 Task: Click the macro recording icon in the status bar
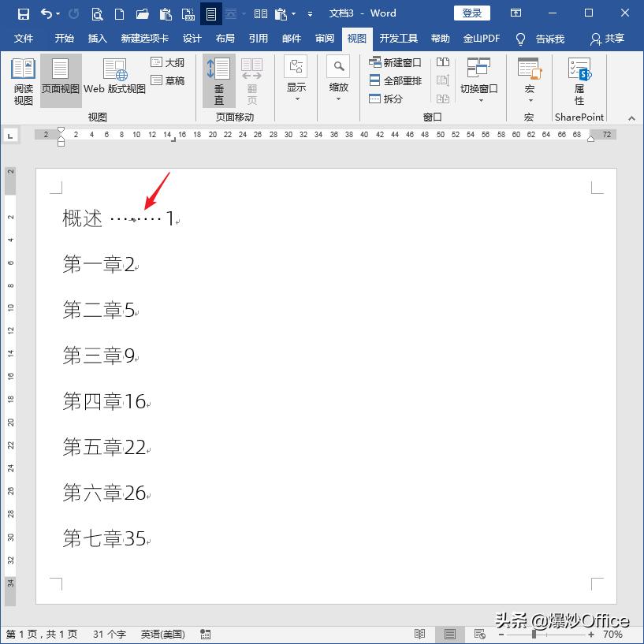coord(205,633)
